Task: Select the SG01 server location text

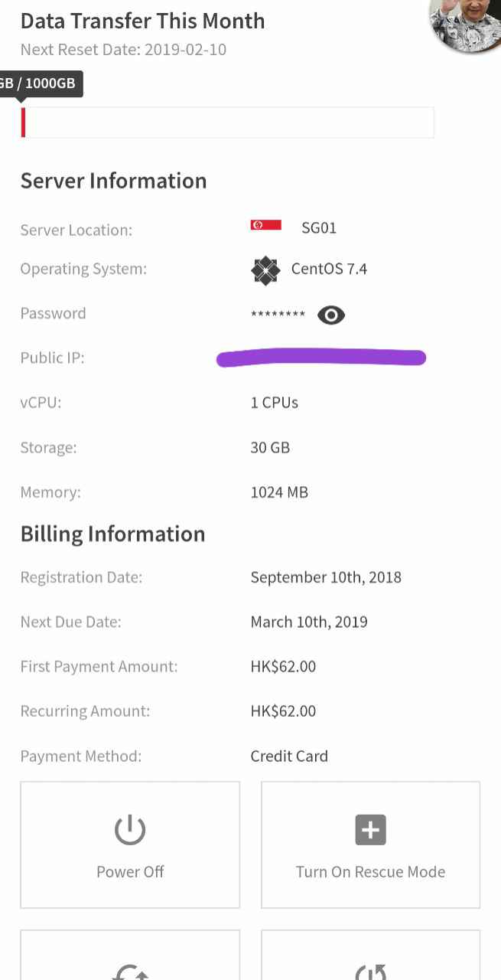Action: (319, 227)
